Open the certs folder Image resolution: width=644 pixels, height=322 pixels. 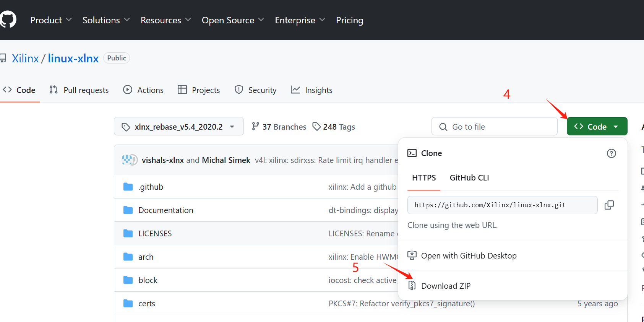[147, 304]
